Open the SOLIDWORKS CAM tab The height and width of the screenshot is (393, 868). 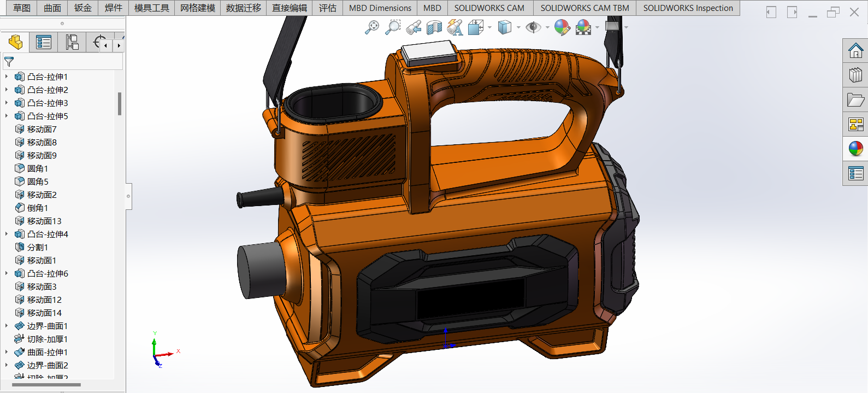pyautogui.click(x=489, y=8)
